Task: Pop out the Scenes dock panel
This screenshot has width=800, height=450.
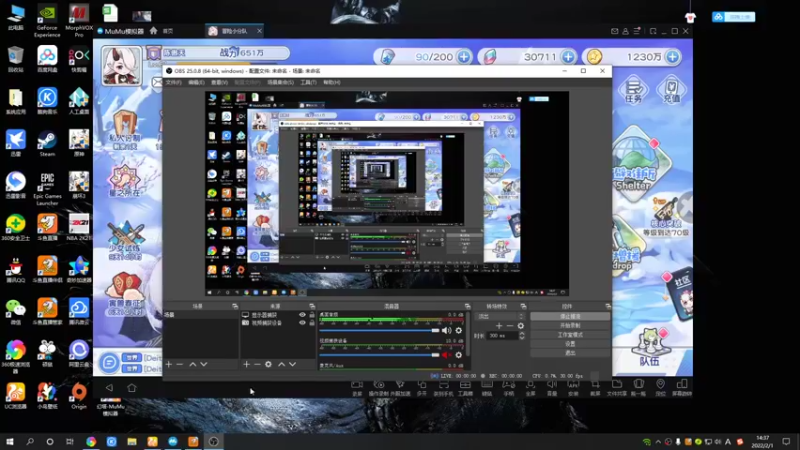Action: click(235, 306)
